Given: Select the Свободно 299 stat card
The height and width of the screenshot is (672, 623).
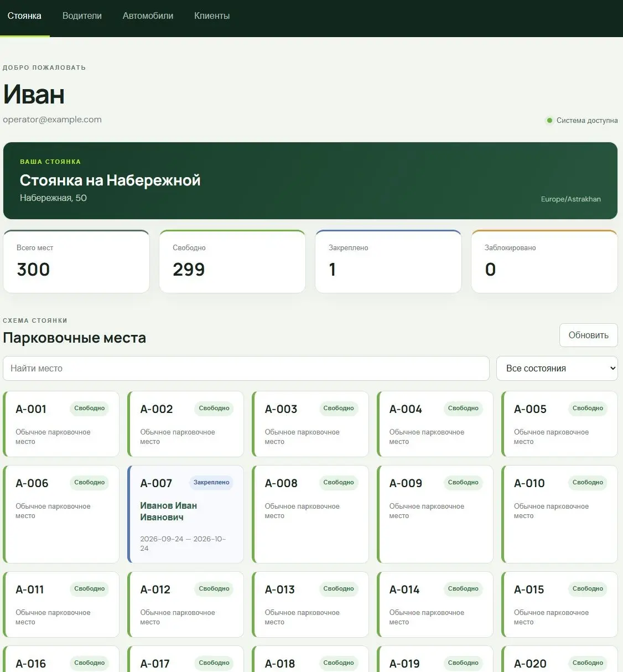Looking at the screenshot, I should [x=232, y=261].
